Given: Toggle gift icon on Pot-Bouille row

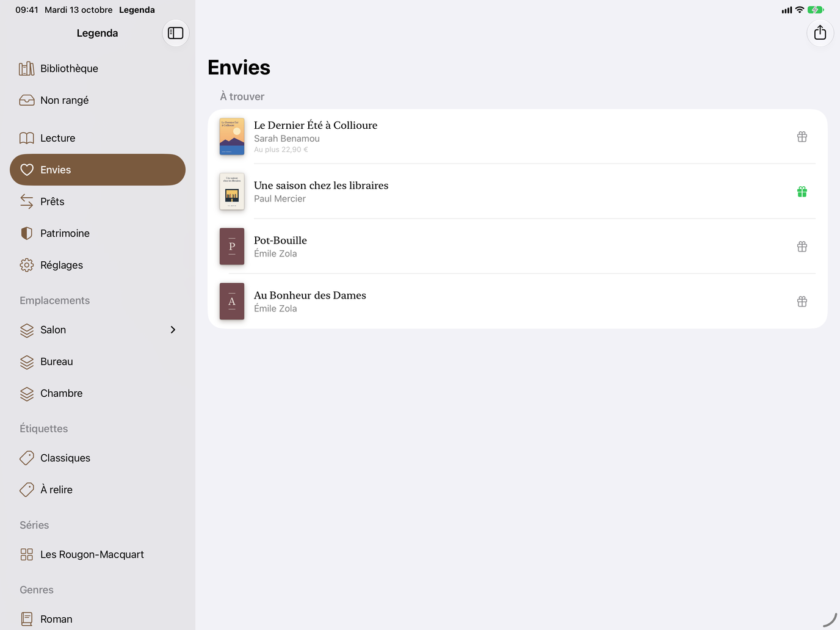Looking at the screenshot, I should 802,247.
